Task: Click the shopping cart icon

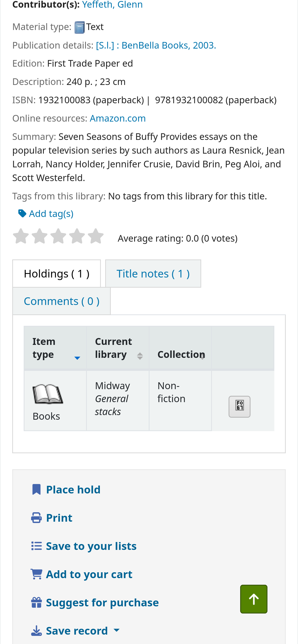Action: 36,574
